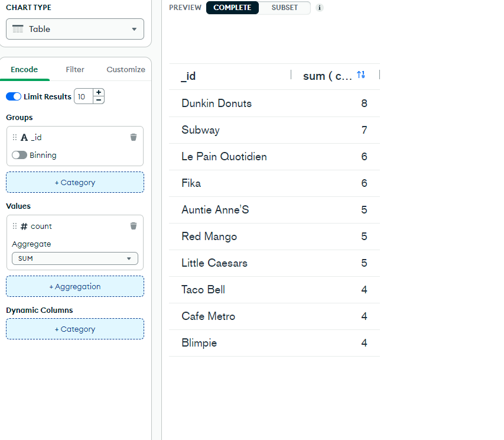Click drag handle of _id field
This screenshot has width=504, height=440.
tap(15, 137)
